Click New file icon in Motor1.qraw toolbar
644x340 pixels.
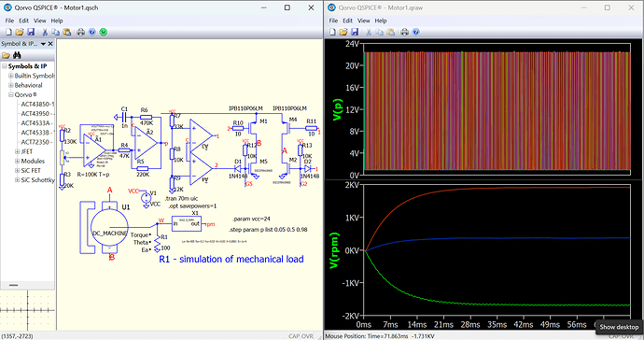point(332,32)
